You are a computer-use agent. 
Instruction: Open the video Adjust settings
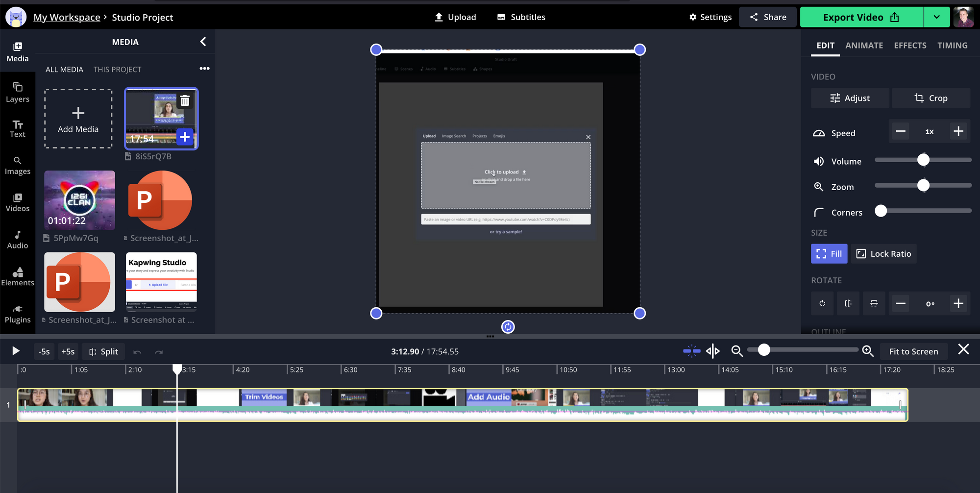(x=850, y=98)
